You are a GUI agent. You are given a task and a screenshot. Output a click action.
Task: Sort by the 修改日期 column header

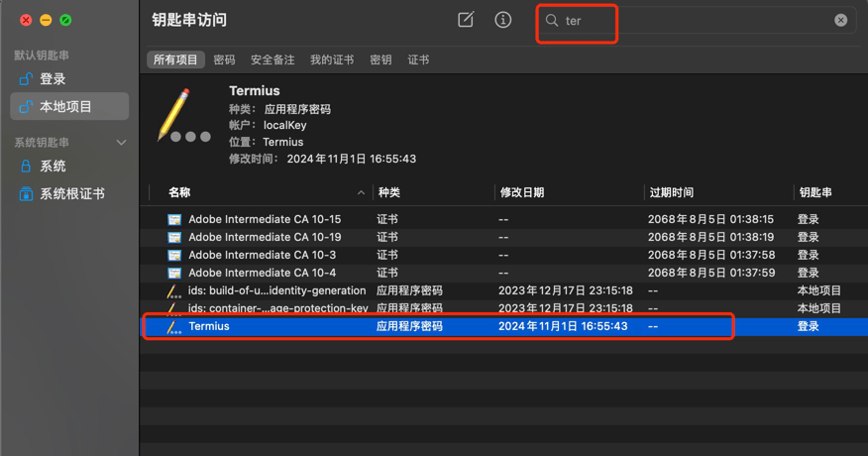(522, 192)
